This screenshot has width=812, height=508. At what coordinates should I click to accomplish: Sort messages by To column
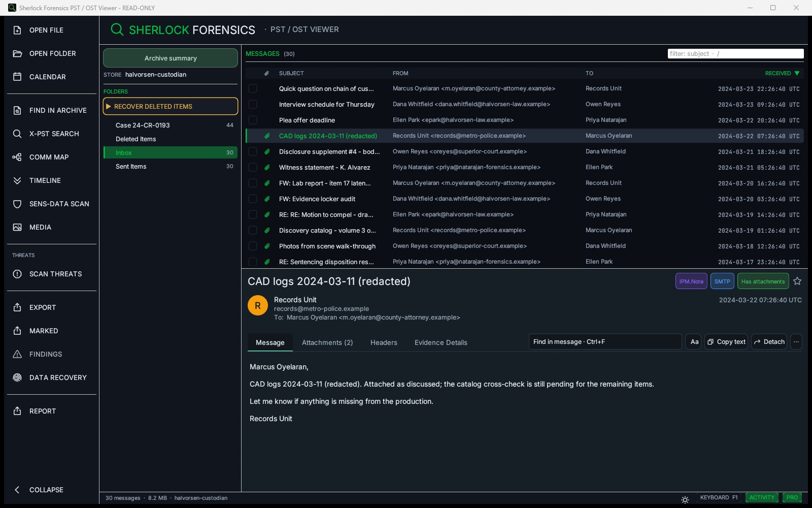589,73
